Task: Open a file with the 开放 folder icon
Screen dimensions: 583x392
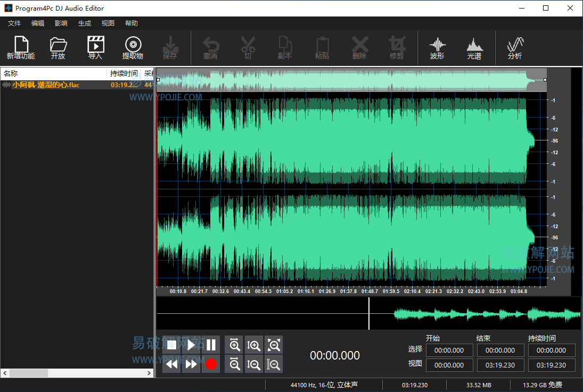Action: [58, 48]
